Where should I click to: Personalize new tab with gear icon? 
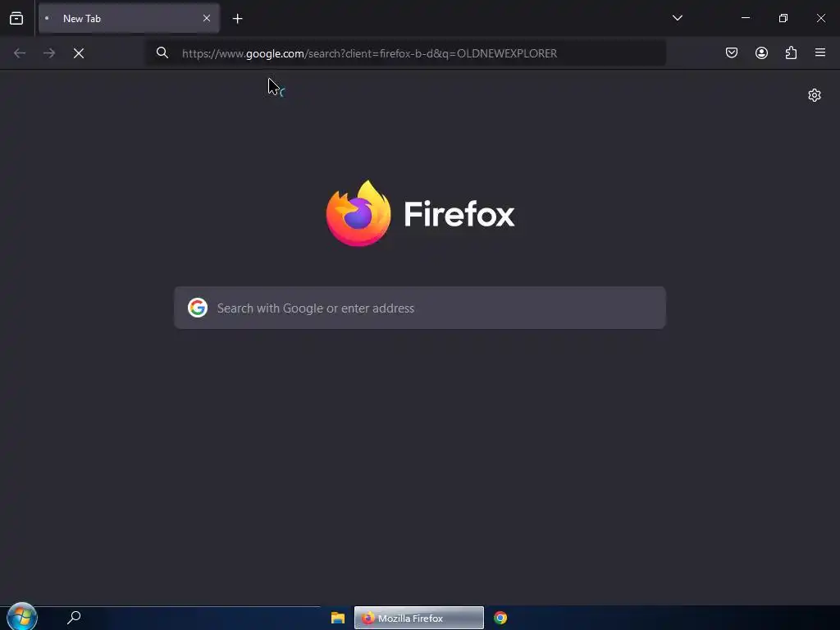click(815, 95)
